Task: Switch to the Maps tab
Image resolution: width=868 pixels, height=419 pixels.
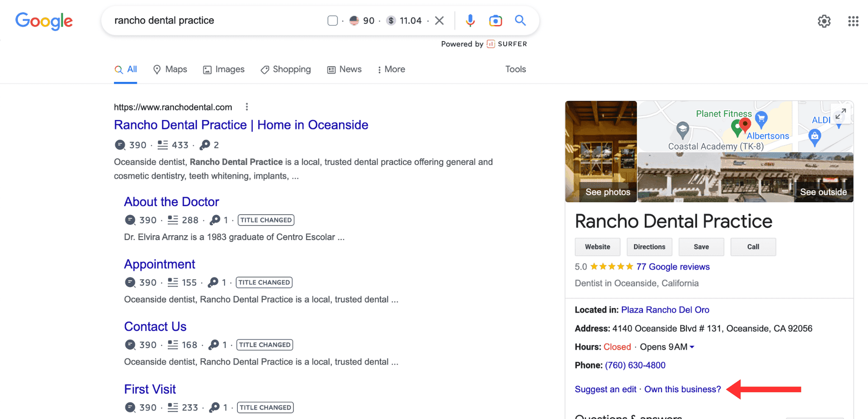Action: [x=170, y=69]
